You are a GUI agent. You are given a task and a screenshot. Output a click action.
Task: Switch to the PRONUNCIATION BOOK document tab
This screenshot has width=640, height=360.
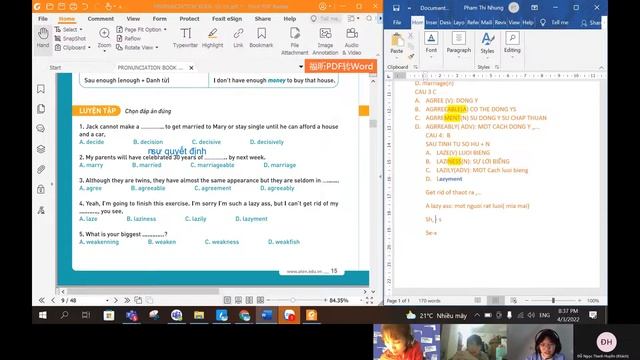pos(150,67)
